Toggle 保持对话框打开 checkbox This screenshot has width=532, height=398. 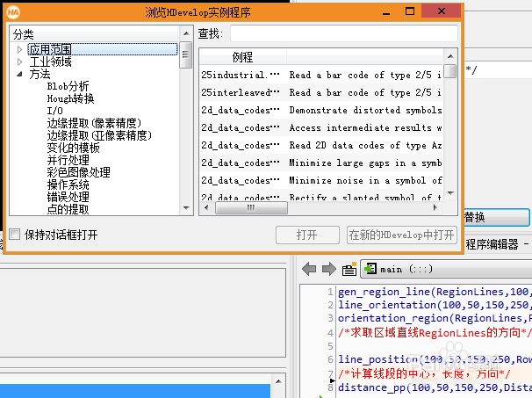(15, 235)
